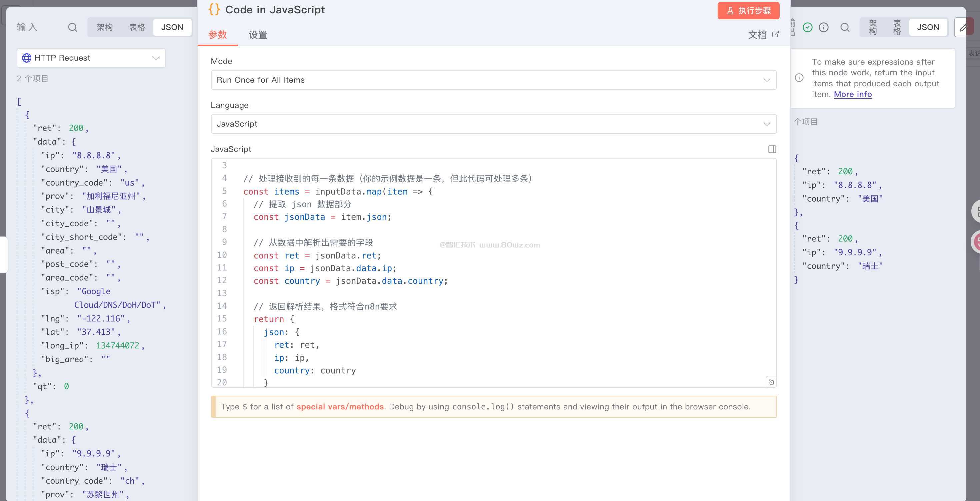The height and width of the screenshot is (501, 980).
Task: Expand the Language JavaScript dropdown
Action: (493, 124)
